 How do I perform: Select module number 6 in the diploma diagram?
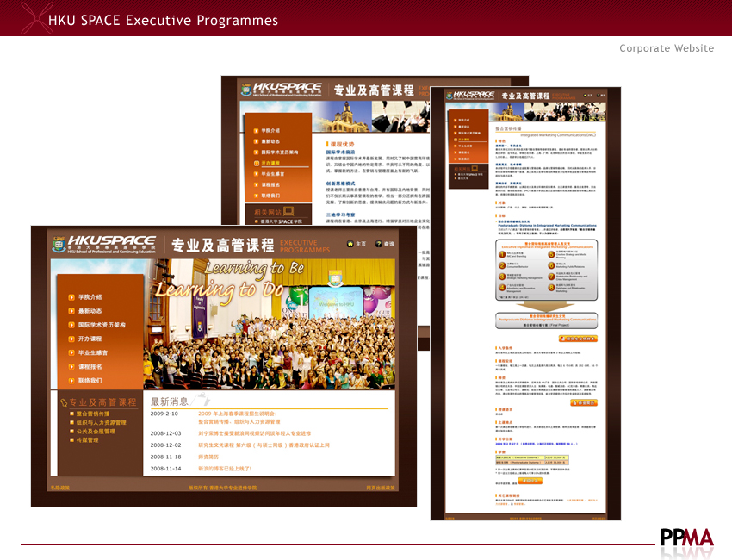pos(551,265)
